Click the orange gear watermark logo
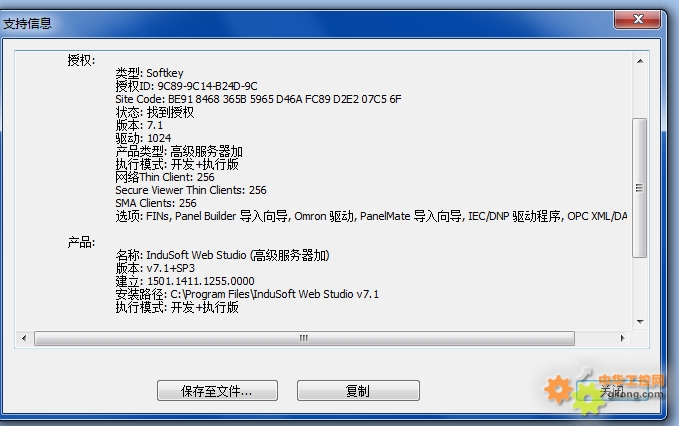This screenshot has width=679, height=426. 558,389
